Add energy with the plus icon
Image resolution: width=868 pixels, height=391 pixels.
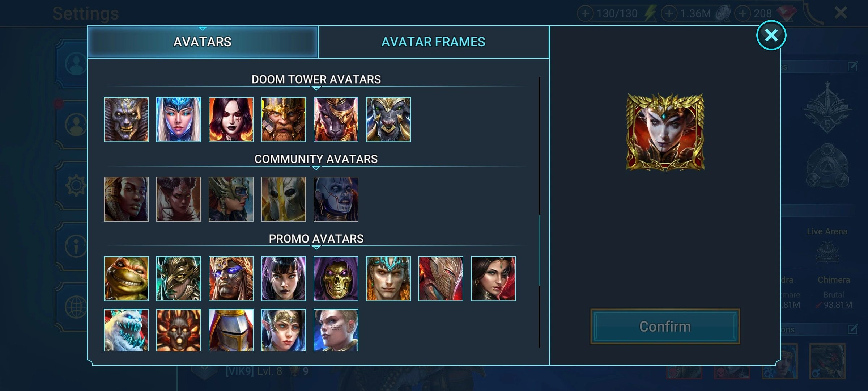click(x=585, y=14)
